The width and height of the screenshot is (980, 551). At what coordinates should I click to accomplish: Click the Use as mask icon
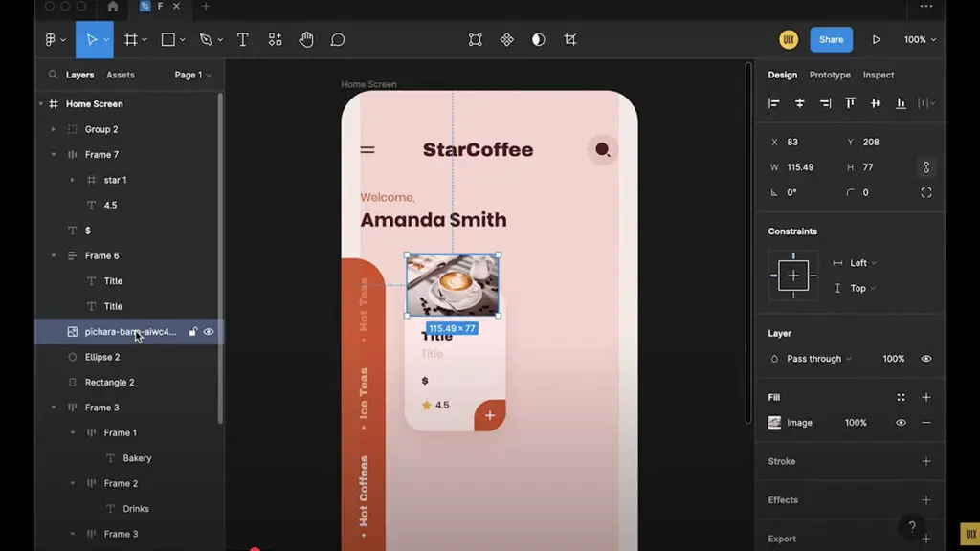(x=538, y=39)
